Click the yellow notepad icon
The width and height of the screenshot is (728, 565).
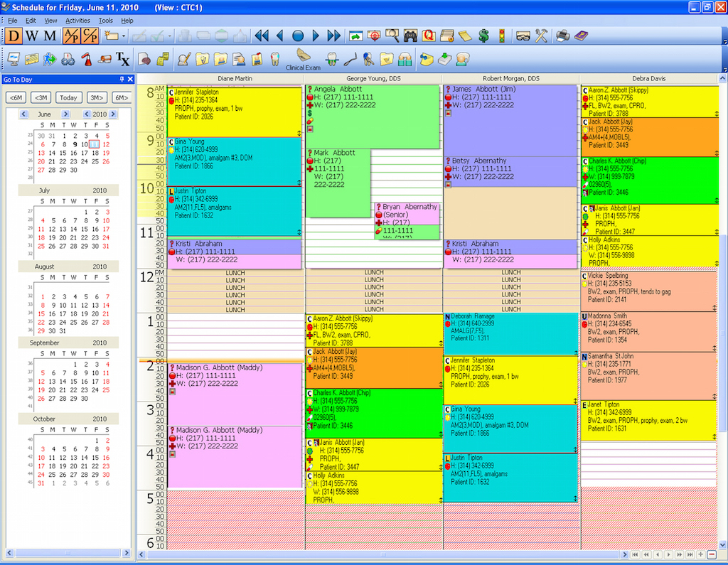click(x=465, y=36)
